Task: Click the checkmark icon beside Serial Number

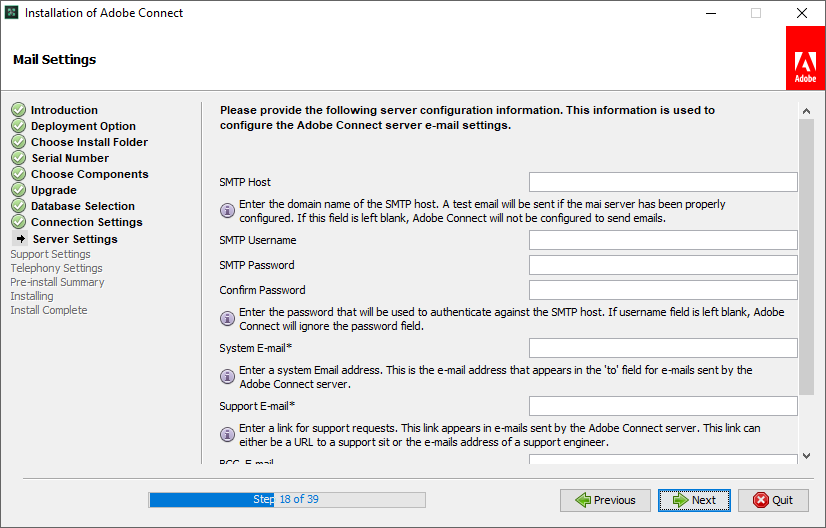Action: pos(18,158)
